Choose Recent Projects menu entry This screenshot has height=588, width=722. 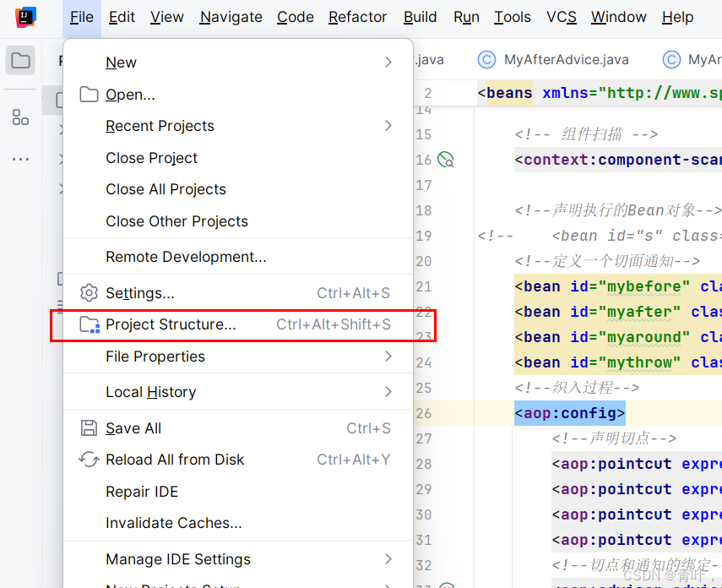coord(238,126)
